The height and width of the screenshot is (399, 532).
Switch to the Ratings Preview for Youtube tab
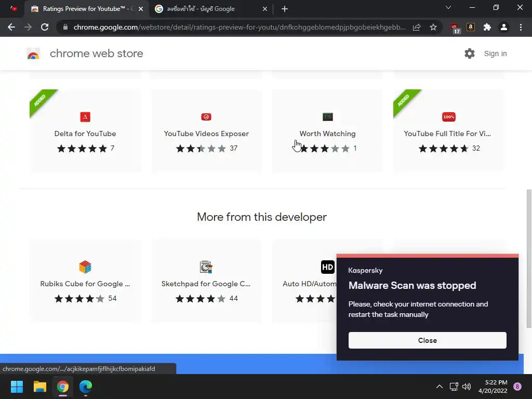coord(86,9)
